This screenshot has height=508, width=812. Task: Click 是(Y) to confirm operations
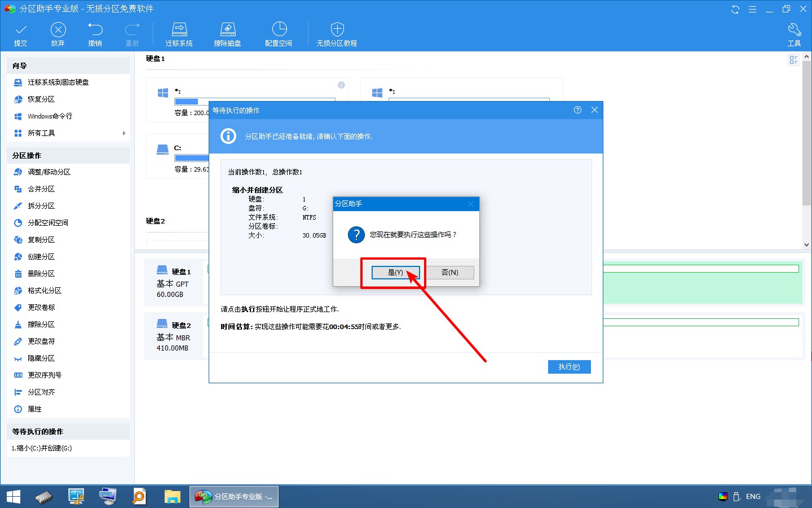click(395, 273)
